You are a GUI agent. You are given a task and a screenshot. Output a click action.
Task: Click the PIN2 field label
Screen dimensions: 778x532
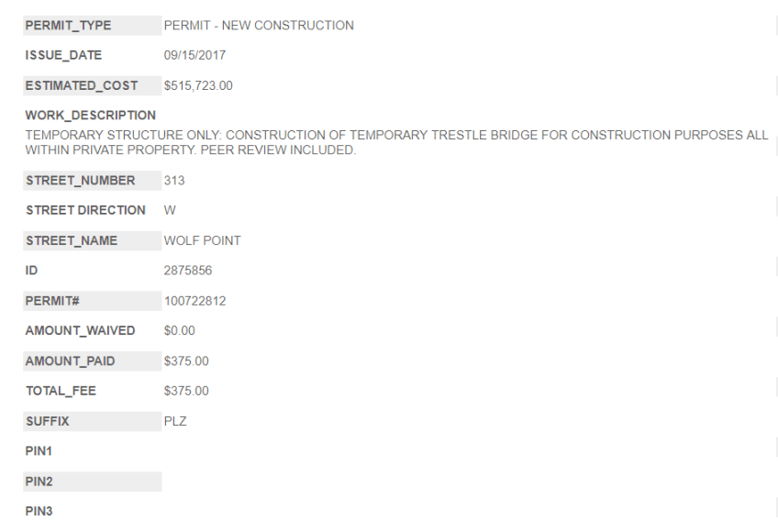point(39,482)
